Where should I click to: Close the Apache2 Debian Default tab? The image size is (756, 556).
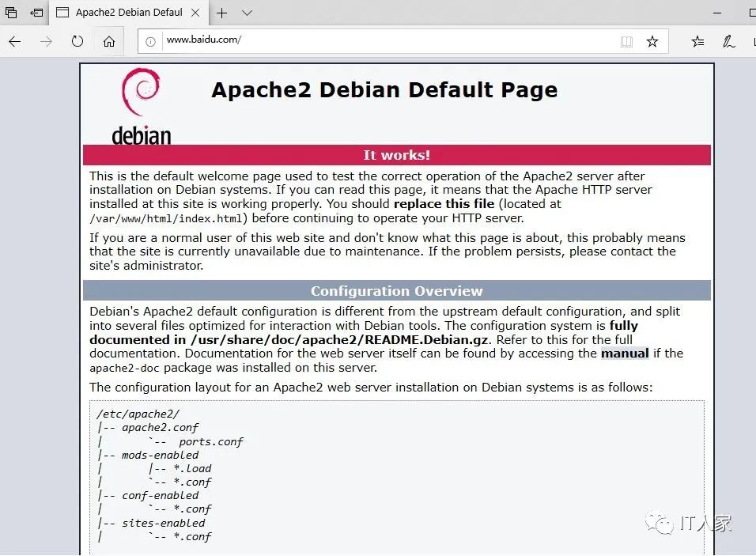195,13
